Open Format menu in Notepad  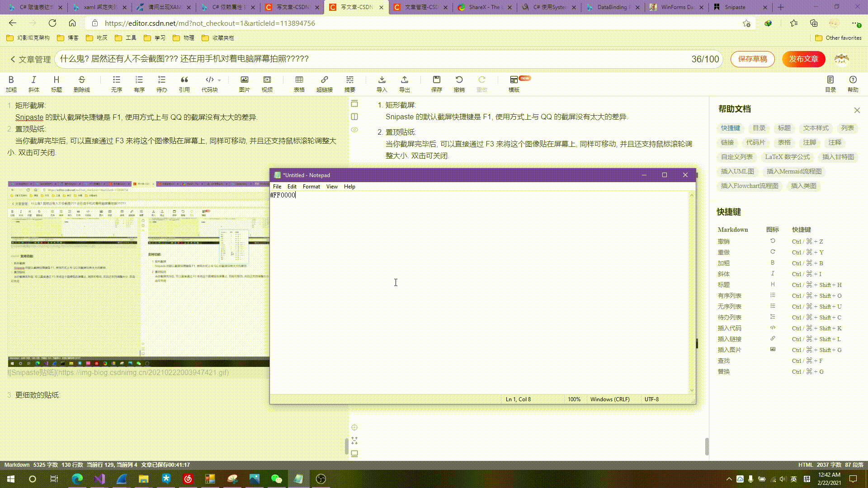[311, 187]
